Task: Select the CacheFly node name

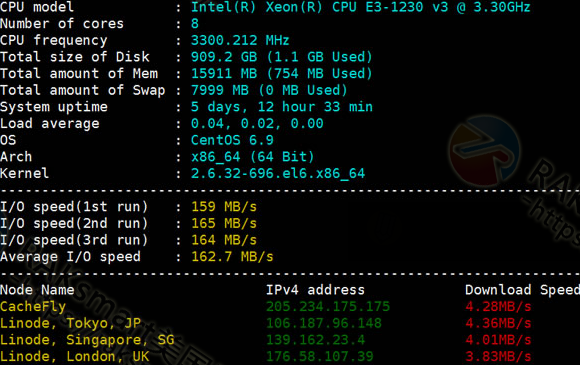Action: point(33,307)
